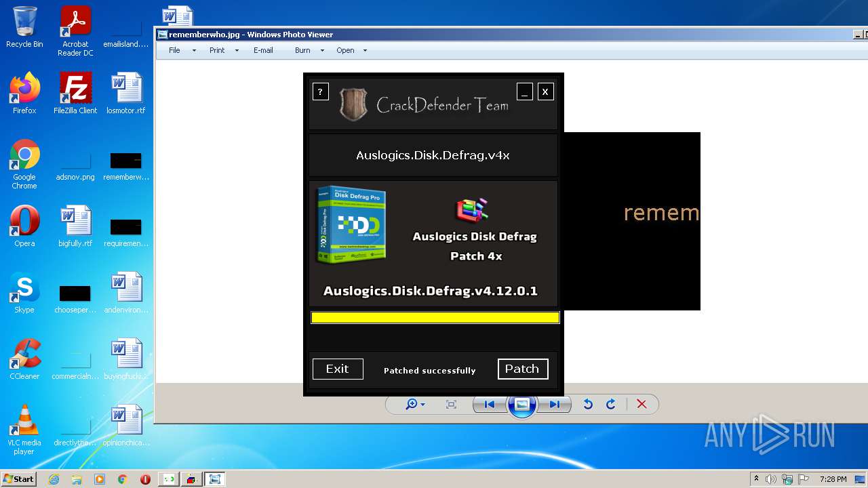
Task: Open Print menu in Photo Viewer
Action: (217, 50)
